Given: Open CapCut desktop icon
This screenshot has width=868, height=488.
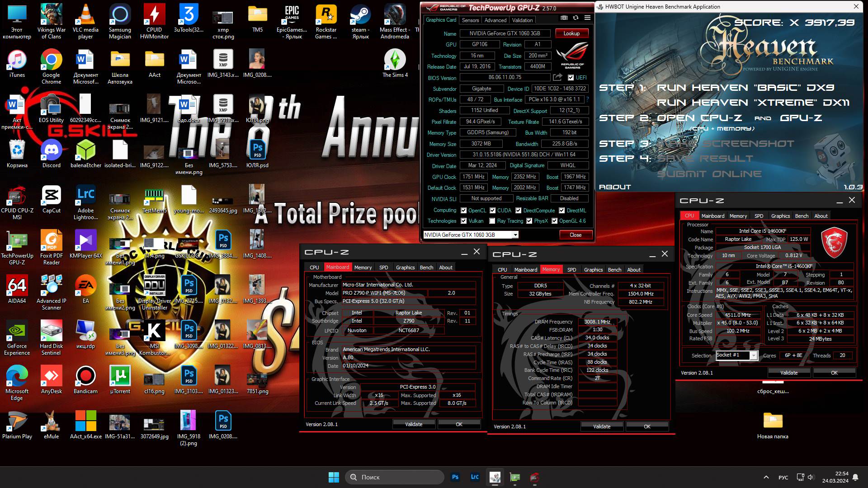Looking at the screenshot, I should (x=51, y=199).
